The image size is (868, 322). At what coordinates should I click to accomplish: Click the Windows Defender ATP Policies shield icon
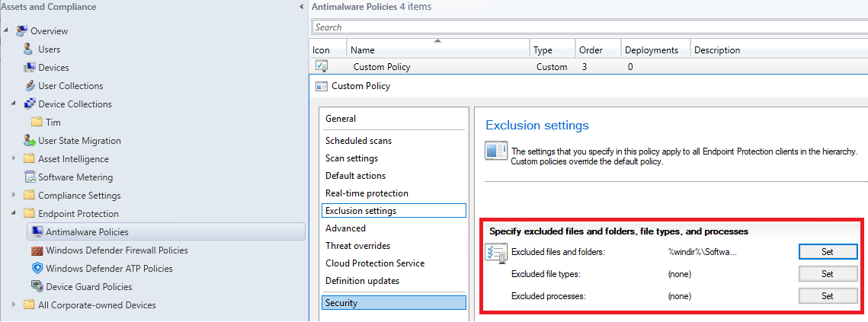point(37,269)
